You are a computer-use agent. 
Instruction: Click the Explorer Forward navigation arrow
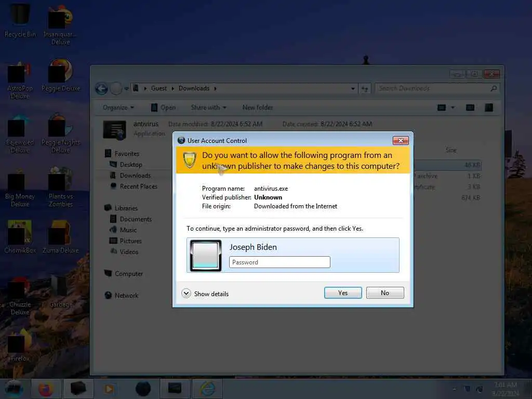coord(116,89)
